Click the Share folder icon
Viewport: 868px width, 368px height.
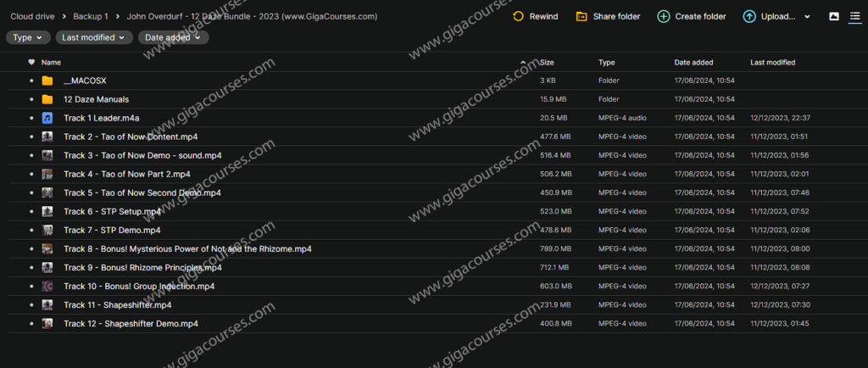click(581, 16)
